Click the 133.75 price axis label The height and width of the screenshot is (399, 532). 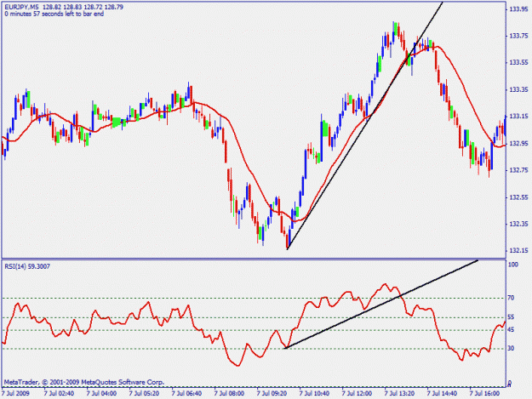[518, 36]
